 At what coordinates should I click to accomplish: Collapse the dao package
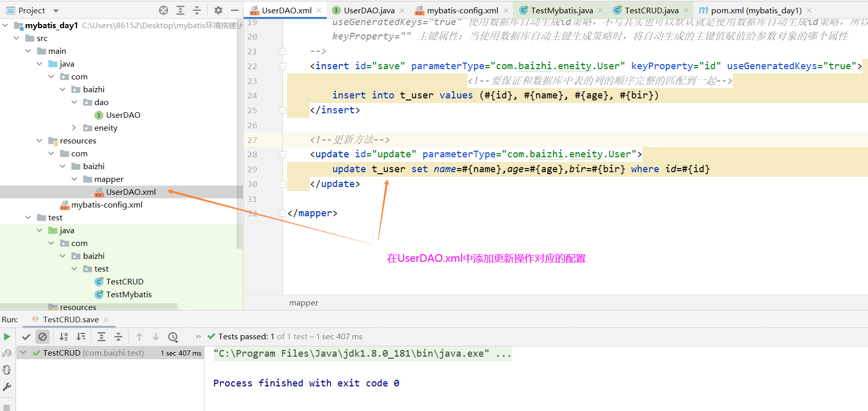click(74, 102)
